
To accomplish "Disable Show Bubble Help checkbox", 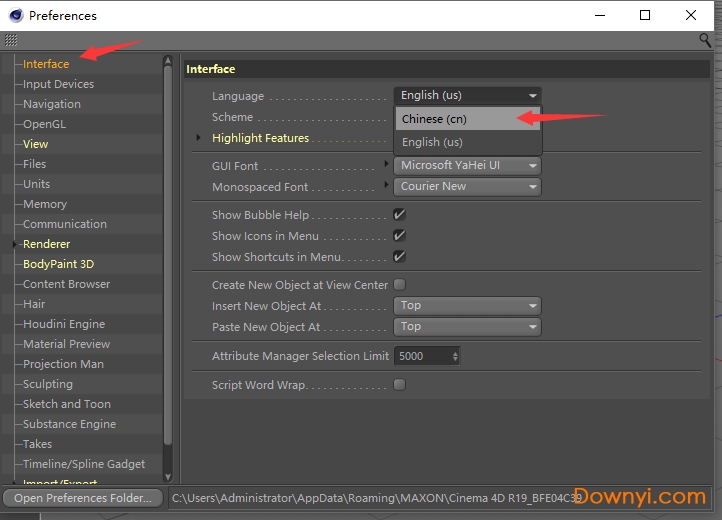I will [x=399, y=215].
